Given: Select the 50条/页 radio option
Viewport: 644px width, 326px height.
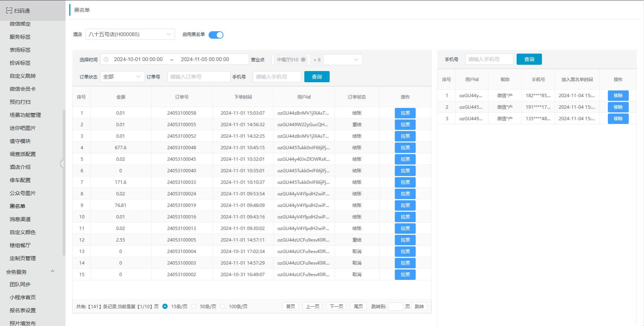Looking at the screenshot, I should pyautogui.click(x=194, y=306).
